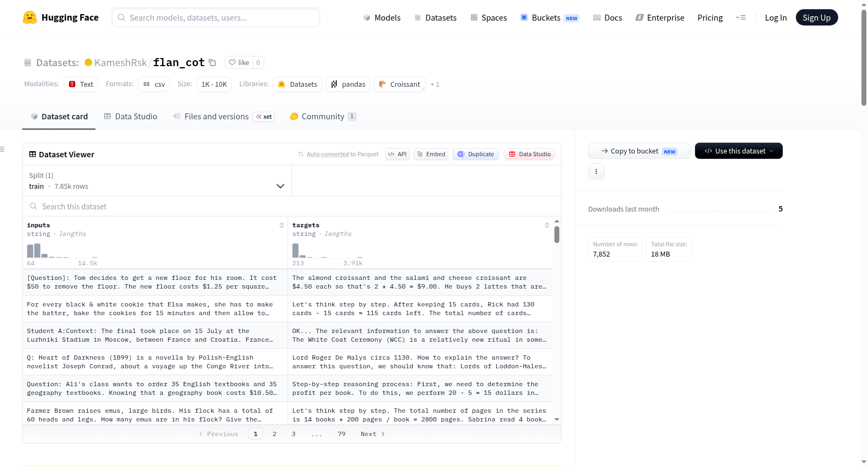Click the pandas library tag
Viewport: 868px width, 467px height.
tap(348, 84)
